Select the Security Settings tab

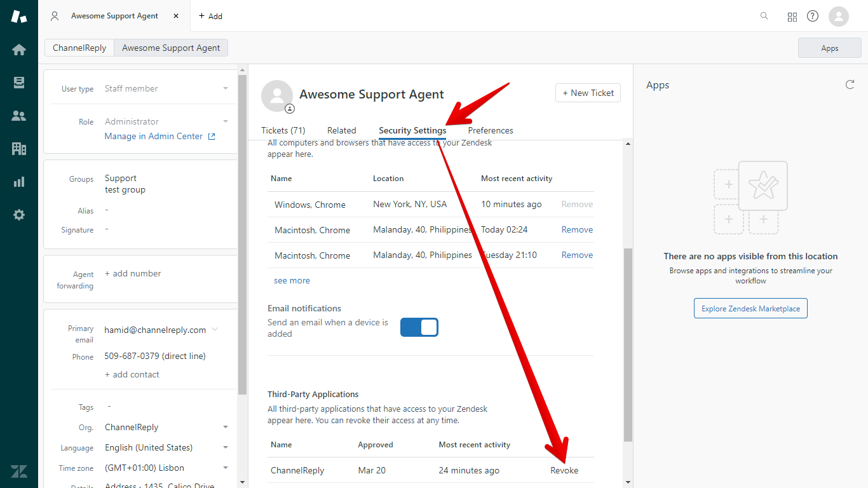pyautogui.click(x=412, y=130)
